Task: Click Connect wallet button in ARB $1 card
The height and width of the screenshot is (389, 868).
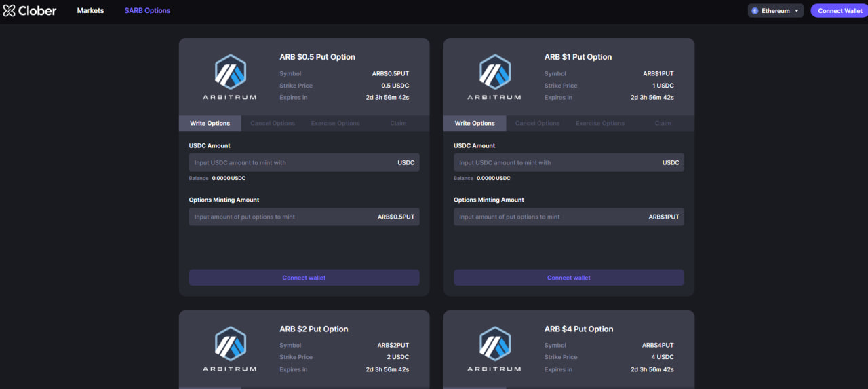Action: coord(569,278)
